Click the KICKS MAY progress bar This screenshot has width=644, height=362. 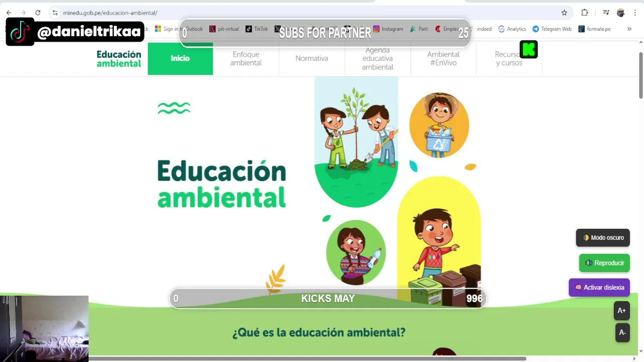[328, 299]
